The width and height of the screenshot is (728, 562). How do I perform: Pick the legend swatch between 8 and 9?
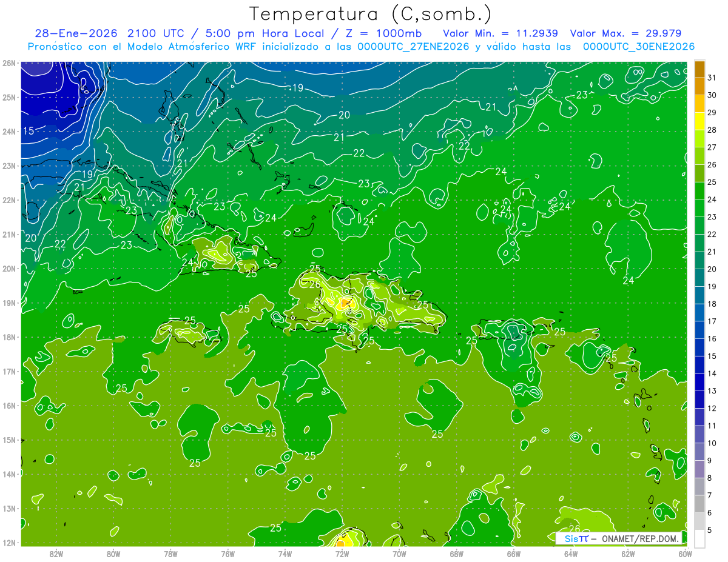point(699,469)
